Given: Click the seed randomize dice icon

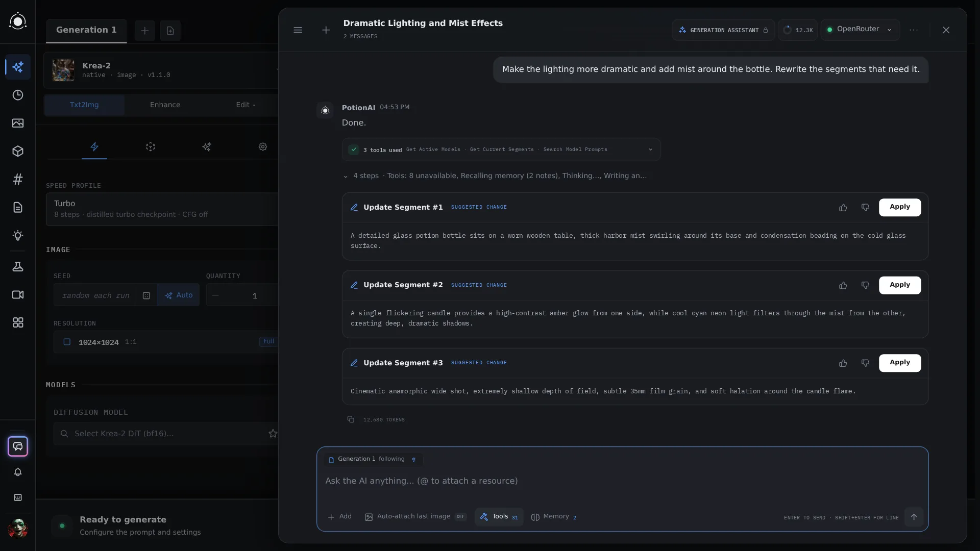Looking at the screenshot, I should pyautogui.click(x=146, y=295).
